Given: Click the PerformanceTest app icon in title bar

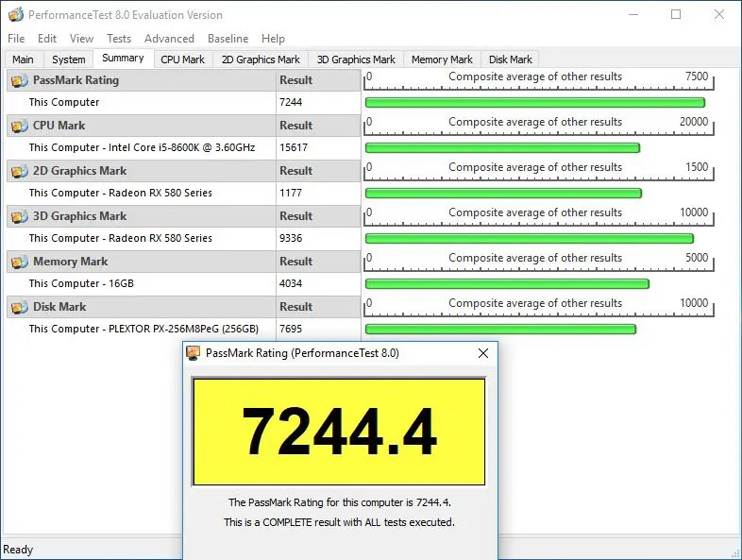Looking at the screenshot, I should pyautogui.click(x=16, y=15).
